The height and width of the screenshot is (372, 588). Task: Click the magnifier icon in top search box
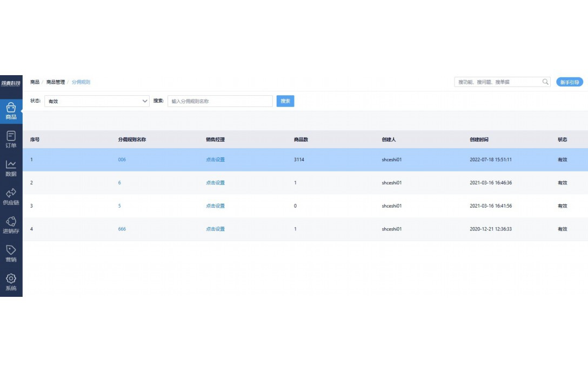click(x=545, y=82)
